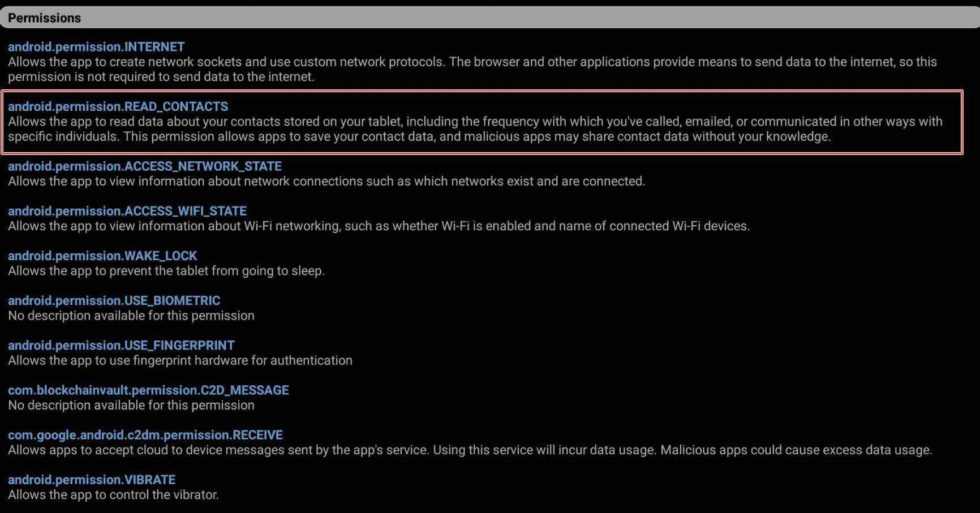Select android.permission.USE_BIOMETRIC permission
The image size is (980, 513).
pos(114,300)
